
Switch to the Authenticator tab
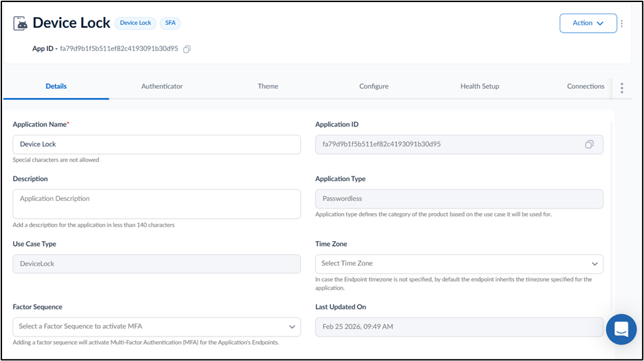162,87
